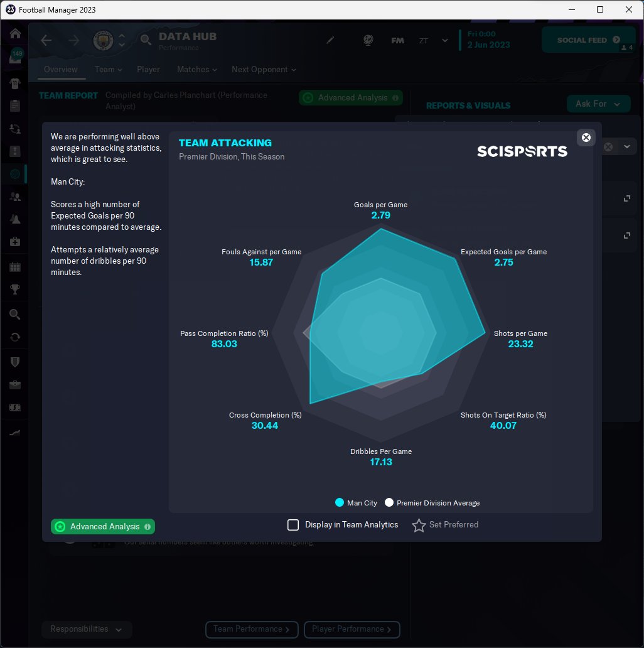
Task: Open the Squad shirt icon in the sidebar
Action: 15,84
